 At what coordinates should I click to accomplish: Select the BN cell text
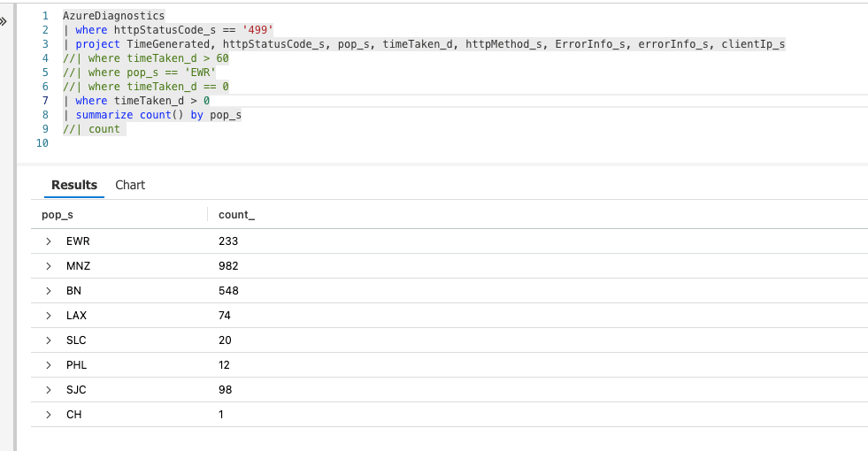[73, 291]
